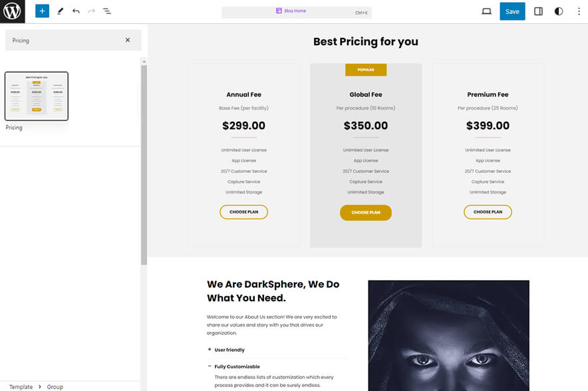The image size is (588, 391).
Task: Click the Save button
Action: click(512, 11)
